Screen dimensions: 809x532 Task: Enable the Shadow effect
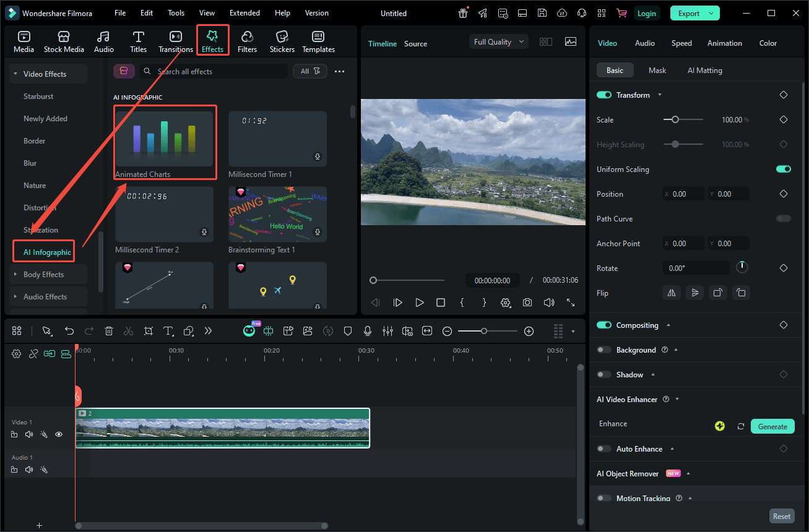tap(604, 374)
